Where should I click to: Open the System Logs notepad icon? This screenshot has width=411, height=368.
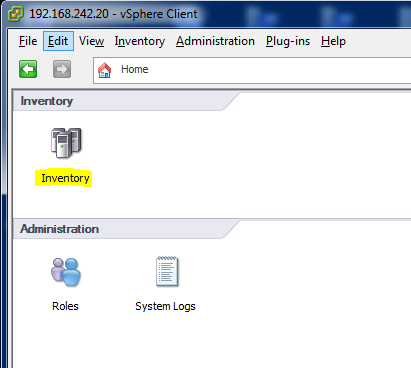click(167, 271)
